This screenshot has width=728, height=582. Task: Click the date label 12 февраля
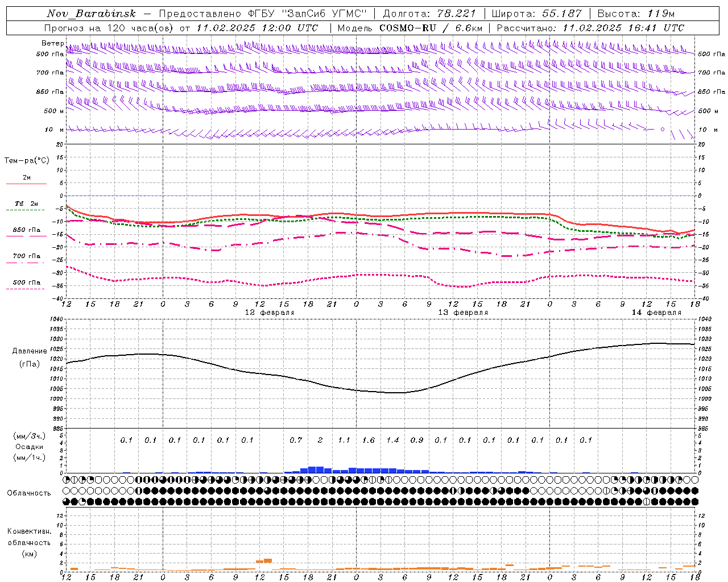pos(270,313)
